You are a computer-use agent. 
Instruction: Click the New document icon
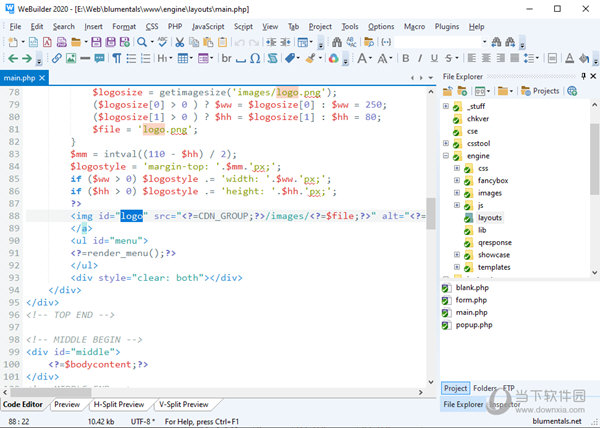click(x=13, y=42)
